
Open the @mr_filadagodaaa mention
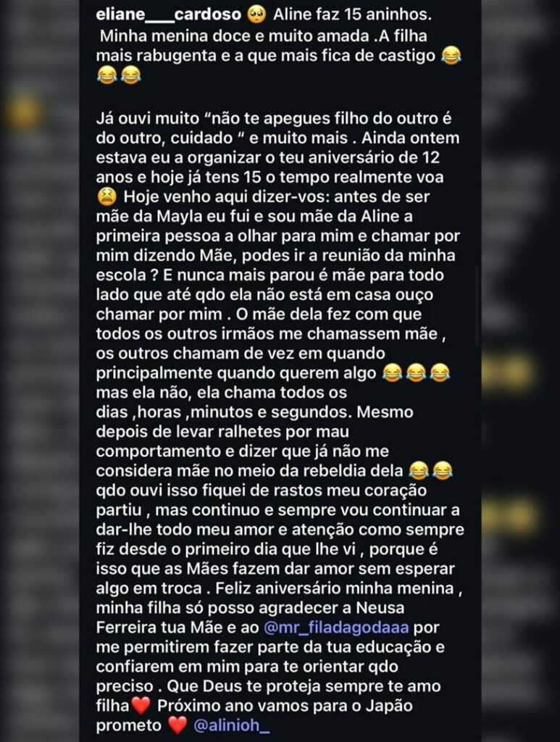tap(336, 628)
